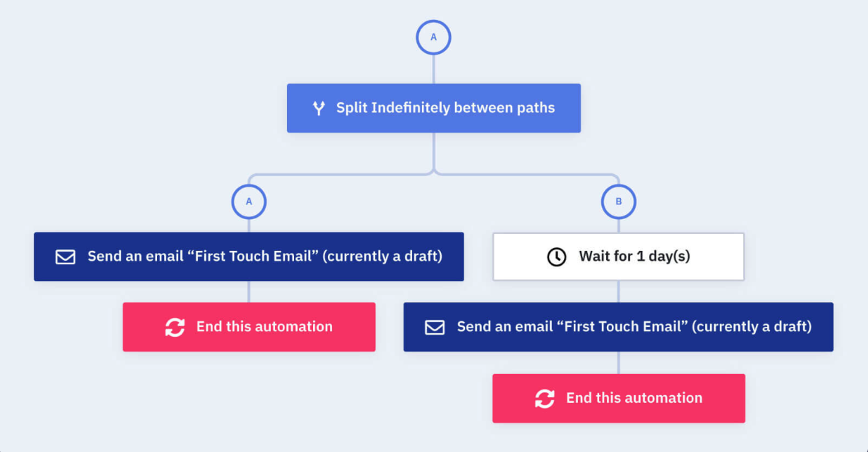This screenshot has width=868, height=452.
Task: Select the topmost circled A start node
Action: (x=433, y=37)
